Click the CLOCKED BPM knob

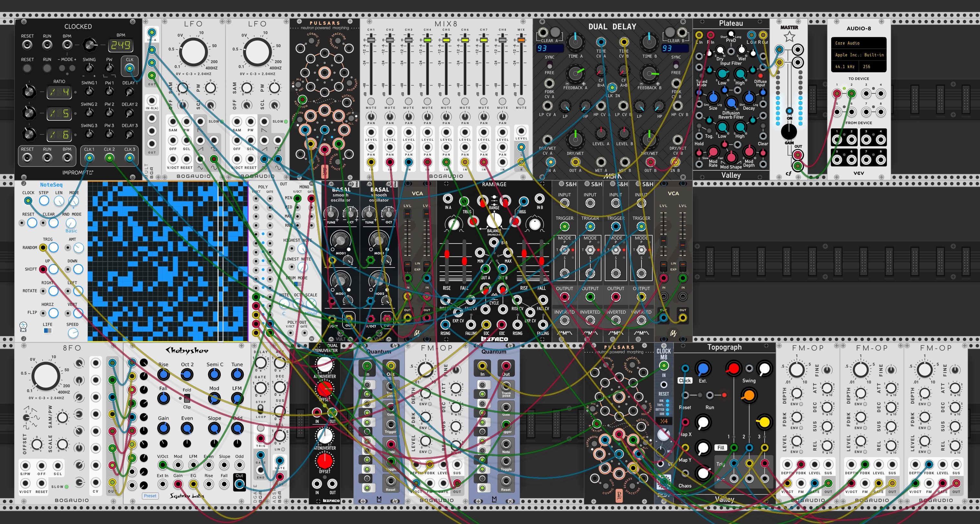[x=89, y=45]
